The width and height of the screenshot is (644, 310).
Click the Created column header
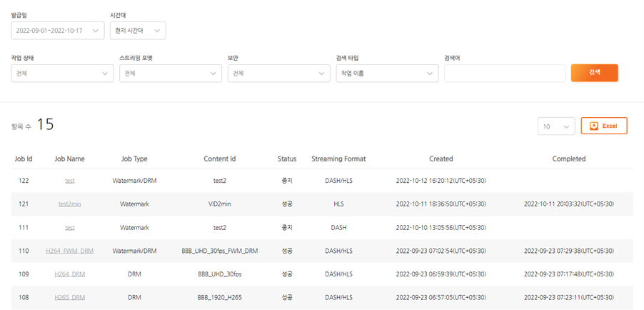pos(441,159)
